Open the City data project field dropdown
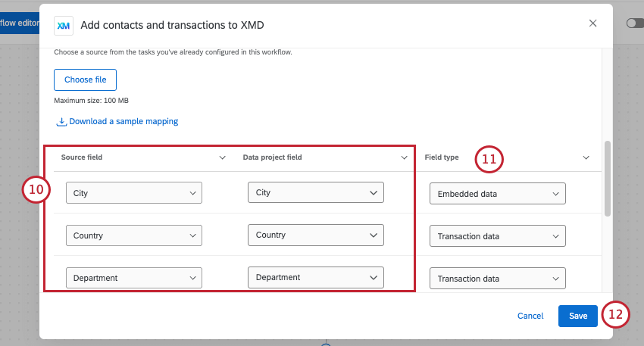This screenshot has width=644, height=346. (x=316, y=193)
